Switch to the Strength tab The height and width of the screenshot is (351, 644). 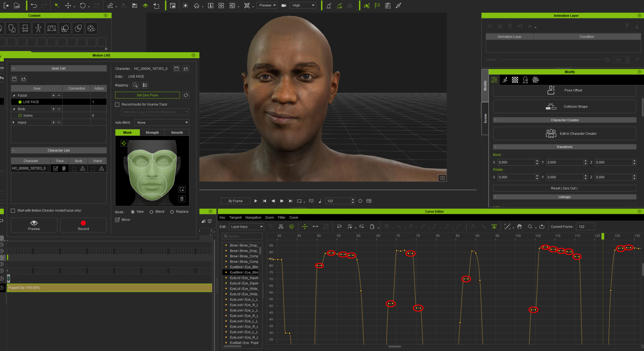(152, 133)
